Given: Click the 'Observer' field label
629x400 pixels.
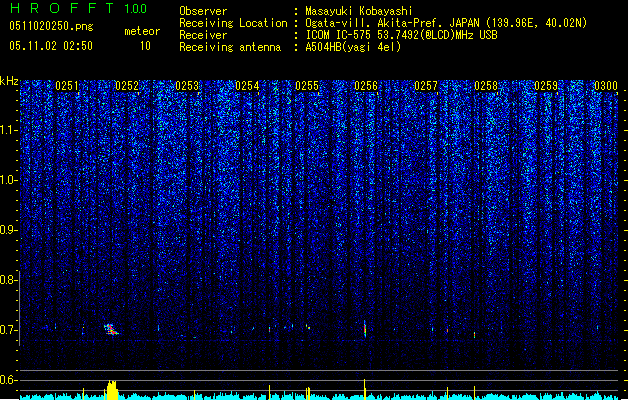Looking at the screenshot, I should 203,11.
